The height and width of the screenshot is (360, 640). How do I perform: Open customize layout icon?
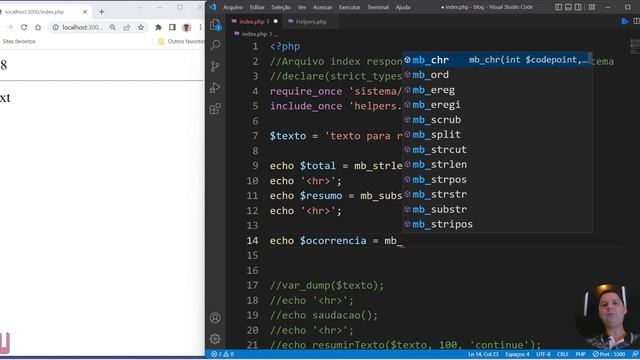pyautogui.click(x=591, y=7)
